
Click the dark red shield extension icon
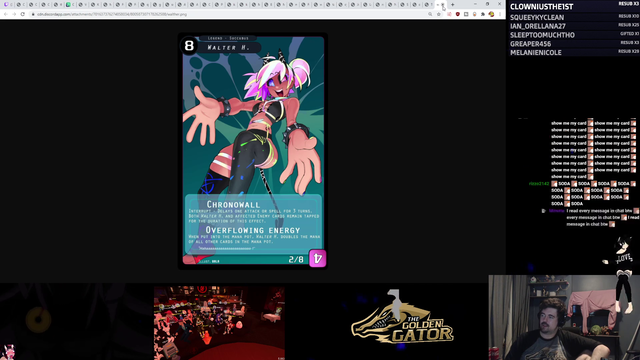point(458,14)
